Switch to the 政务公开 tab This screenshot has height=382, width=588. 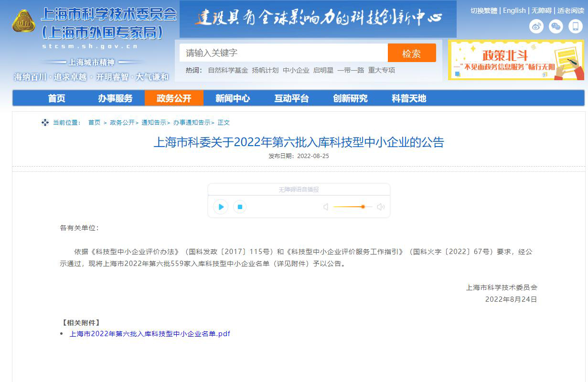pos(174,98)
